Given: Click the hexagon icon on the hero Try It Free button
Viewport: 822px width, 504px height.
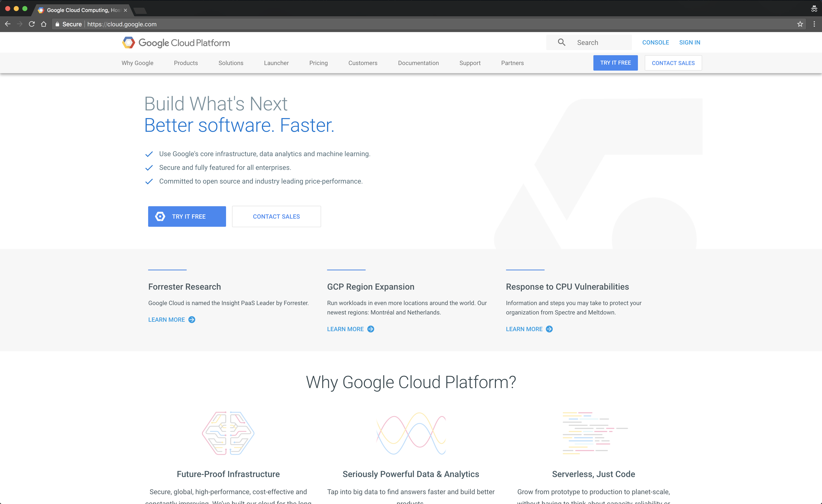Looking at the screenshot, I should 160,216.
